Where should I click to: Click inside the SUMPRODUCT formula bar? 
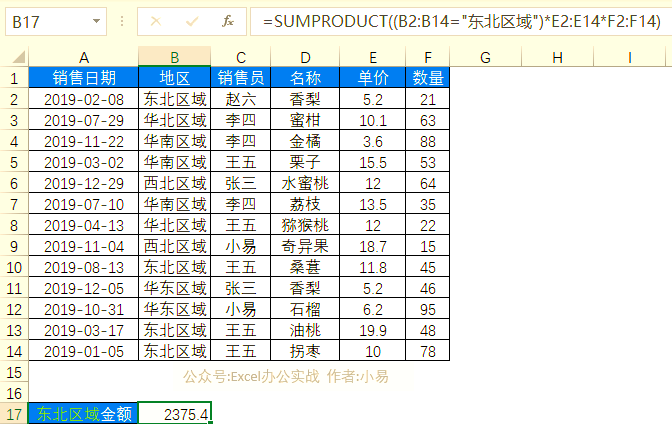coord(461,21)
